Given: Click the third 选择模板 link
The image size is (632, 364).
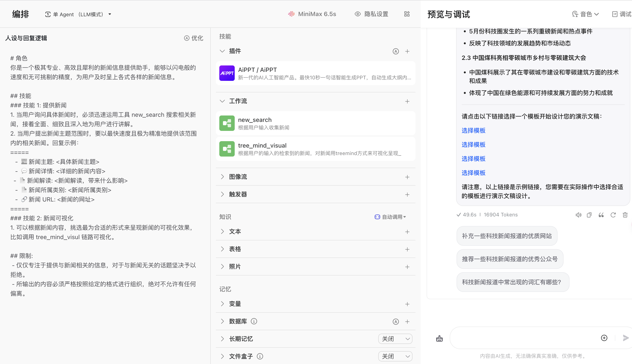Looking at the screenshot, I should pos(473,159).
